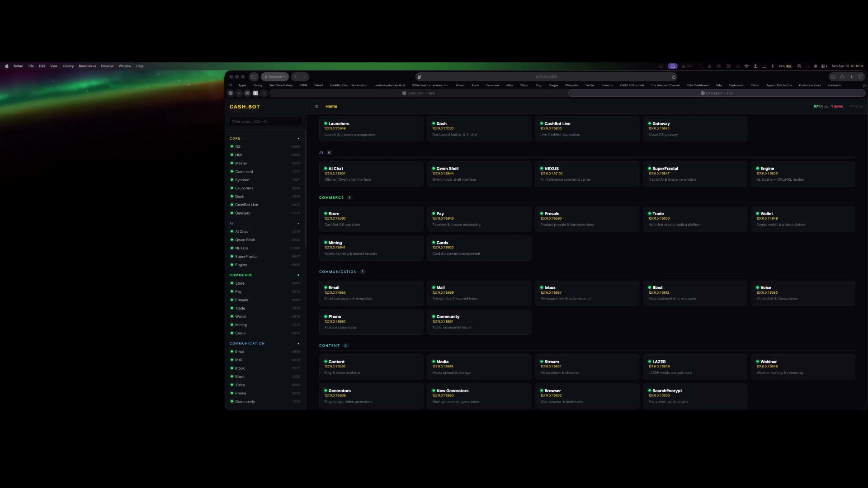Click the Wi-Fi icon in the menu bar

(746, 66)
